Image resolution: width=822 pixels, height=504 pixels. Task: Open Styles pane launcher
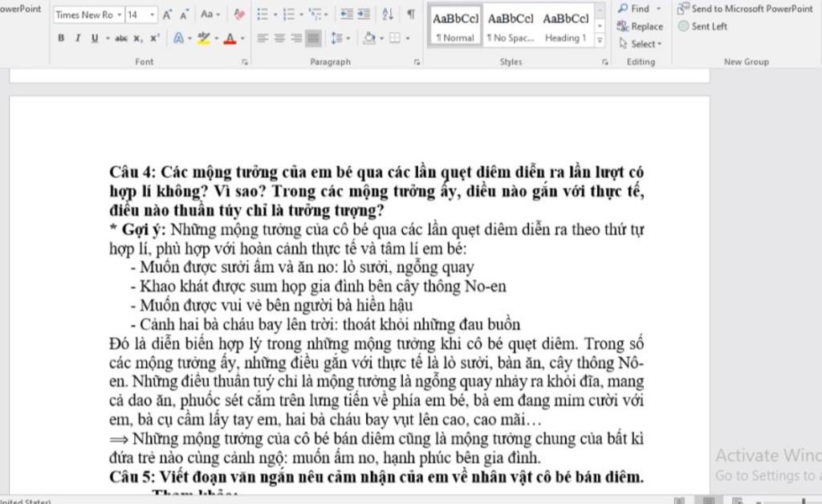(605, 62)
